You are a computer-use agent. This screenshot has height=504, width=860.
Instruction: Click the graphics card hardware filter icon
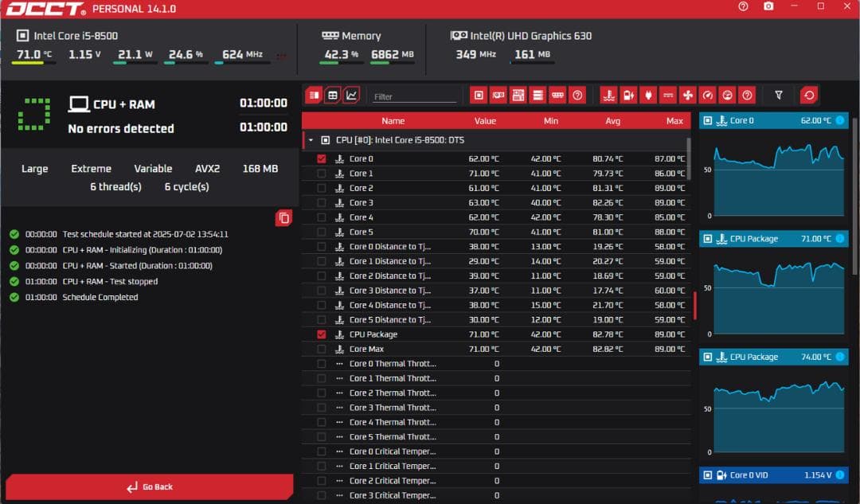click(498, 96)
